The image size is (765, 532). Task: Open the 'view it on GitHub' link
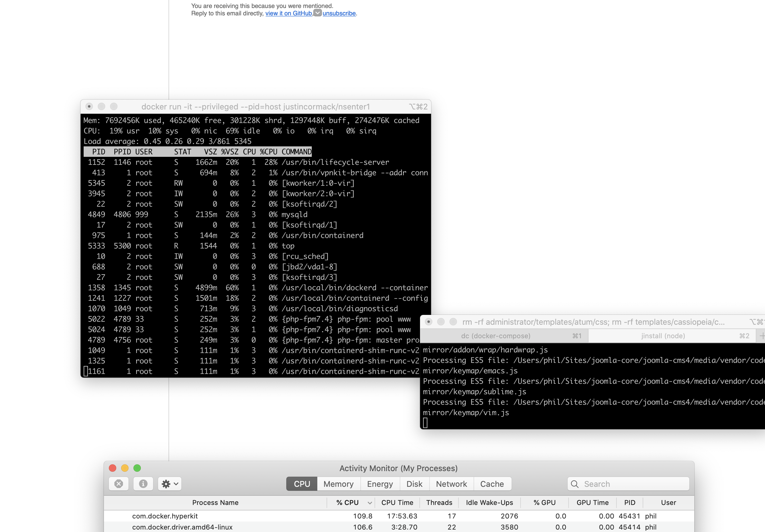(288, 13)
